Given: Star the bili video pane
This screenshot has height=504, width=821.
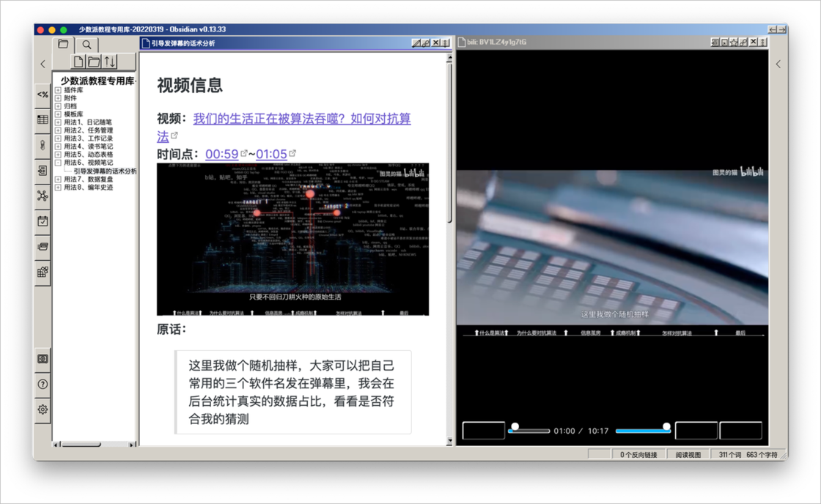Looking at the screenshot, I should [734, 42].
